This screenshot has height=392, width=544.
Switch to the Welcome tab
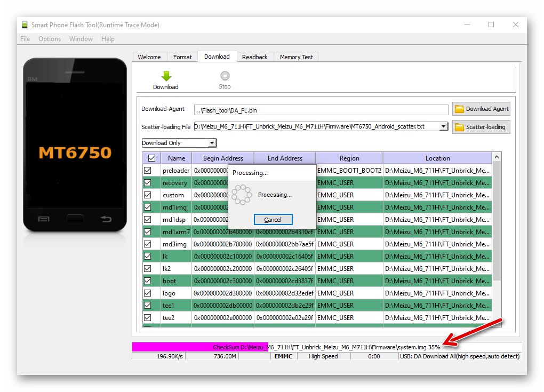tap(149, 57)
